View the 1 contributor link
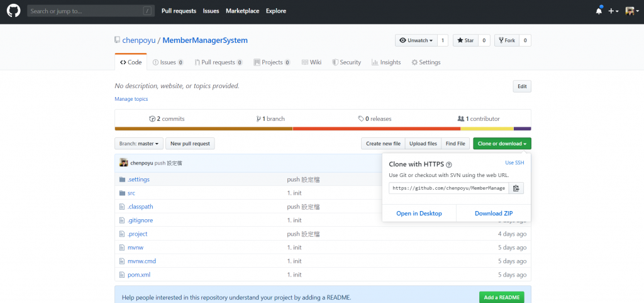This screenshot has width=644, height=303. [479, 119]
